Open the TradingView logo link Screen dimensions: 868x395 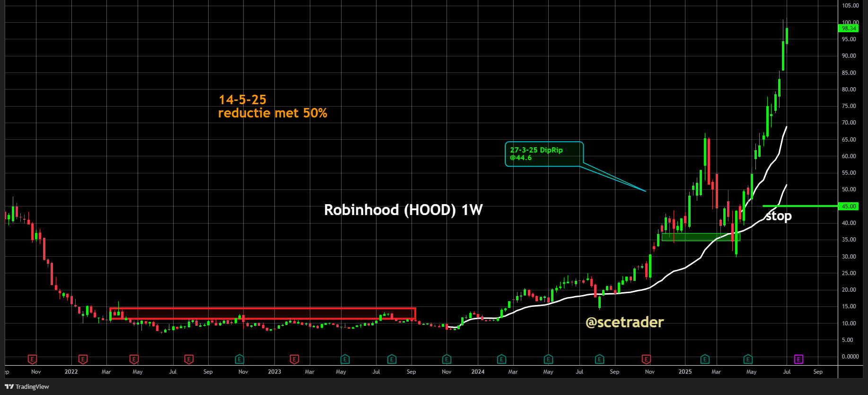click(x=27, y=386)
